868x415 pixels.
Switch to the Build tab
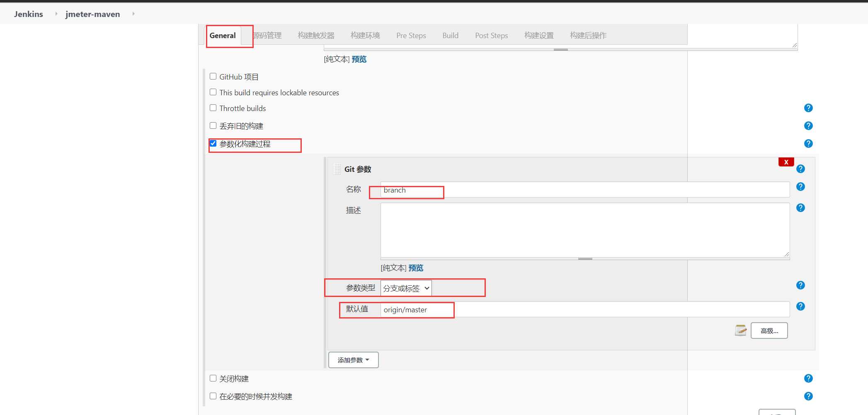tap(450, 36)
